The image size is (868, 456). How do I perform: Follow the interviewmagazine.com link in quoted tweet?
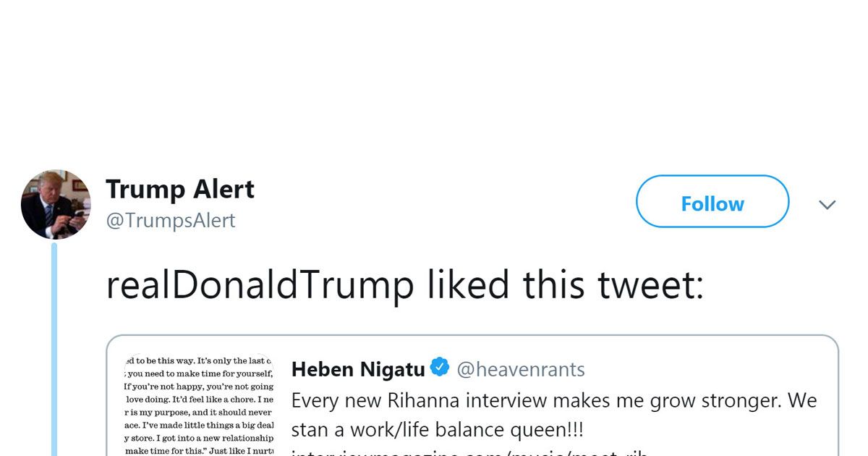click(x=470, y=452)
